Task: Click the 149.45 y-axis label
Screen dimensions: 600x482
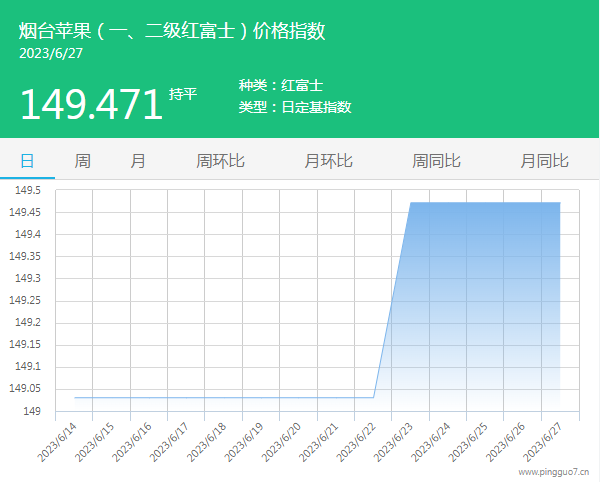Action: (25, 212)
